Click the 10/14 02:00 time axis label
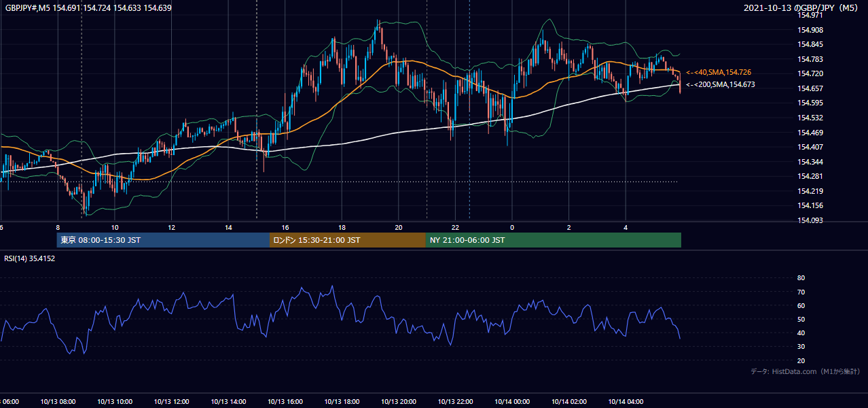Image resolution: width=868 pixels, height=408 pixels. click(x=569, y=401)
